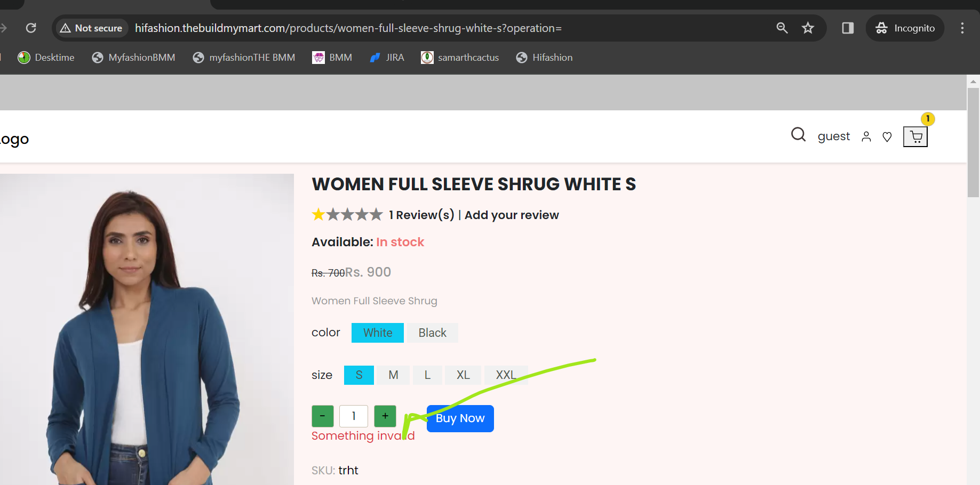Open the JIRA bookmark
Image resolution: width=980 pixels, height=485 pixels.
pyautogui.click(x=387, y=58)
